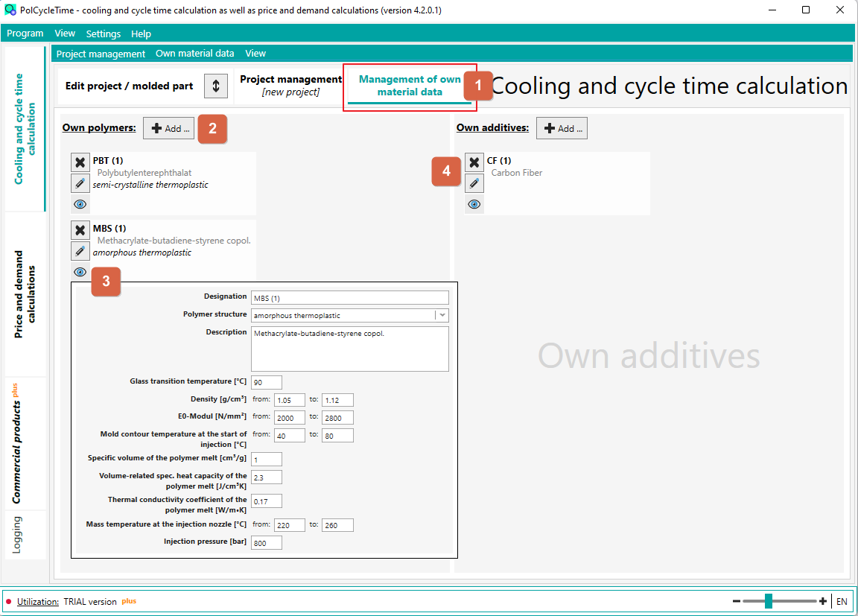Delete the MBS (1) polymer entry
This screenshot has width=858, height=616.
80,230
